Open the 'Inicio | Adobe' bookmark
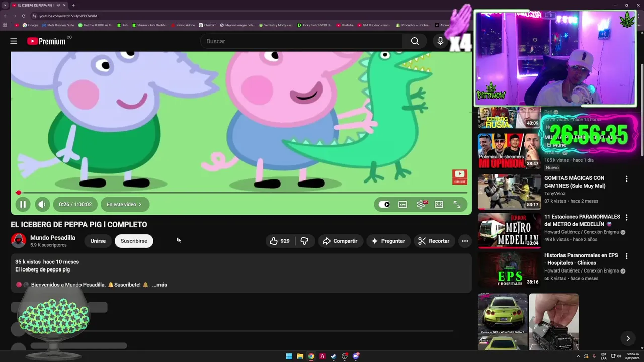Screen dimensions: 644x362 (183, 25)
